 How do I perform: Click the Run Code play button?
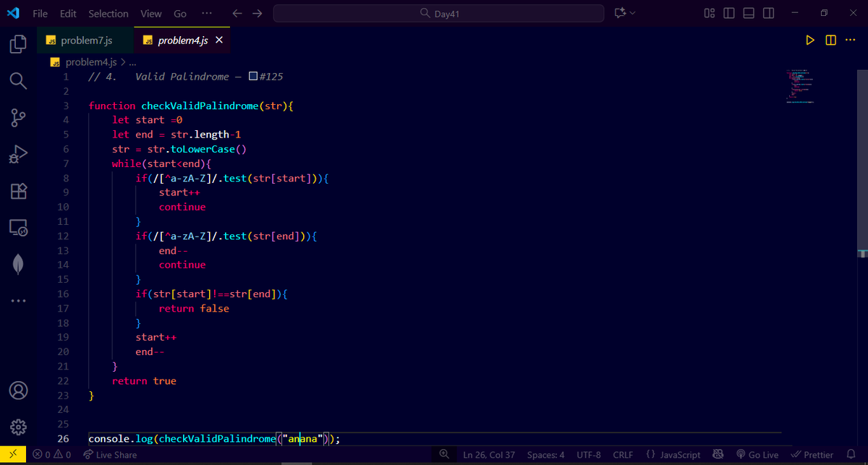pos(810,40)
